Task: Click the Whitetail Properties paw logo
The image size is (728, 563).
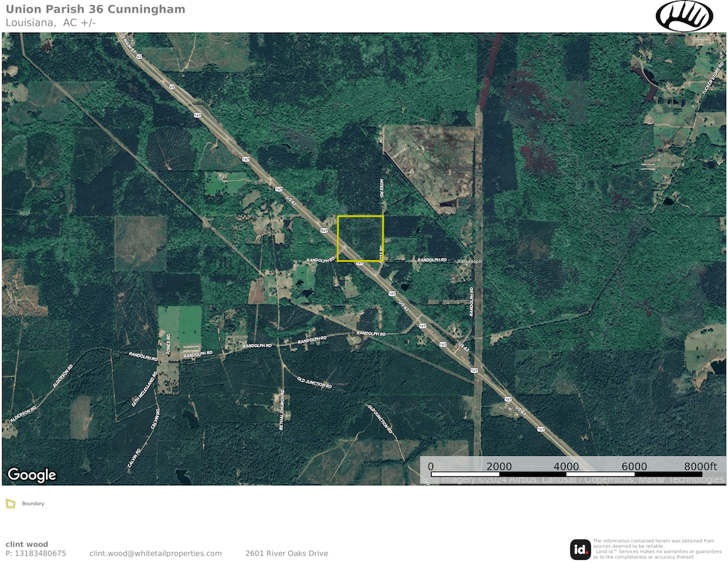Action: (x=684, y=15)
